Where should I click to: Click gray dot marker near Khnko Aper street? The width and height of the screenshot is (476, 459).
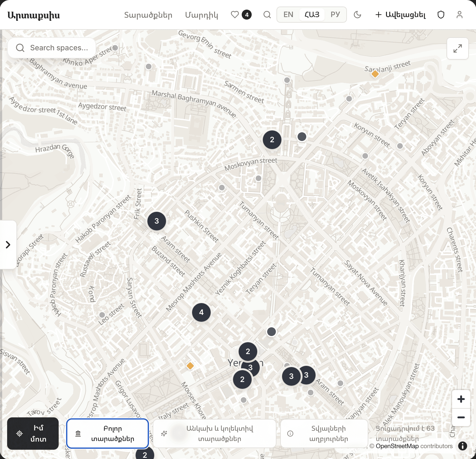click(115, 48)
